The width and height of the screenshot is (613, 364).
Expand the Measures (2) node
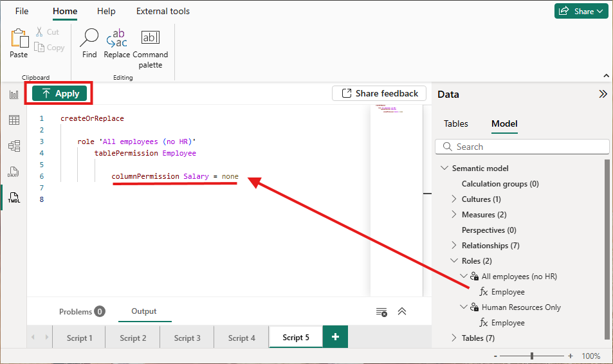point(454,214)
